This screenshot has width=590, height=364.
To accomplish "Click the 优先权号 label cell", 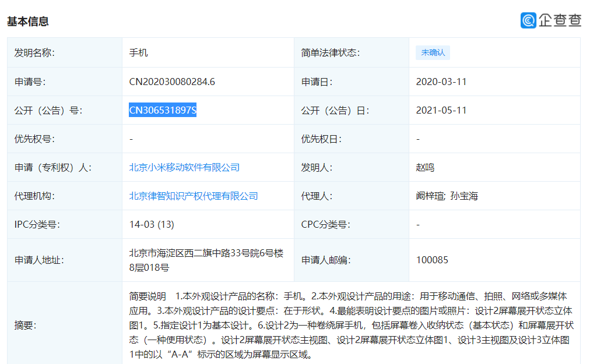I will tap(65, 139).
